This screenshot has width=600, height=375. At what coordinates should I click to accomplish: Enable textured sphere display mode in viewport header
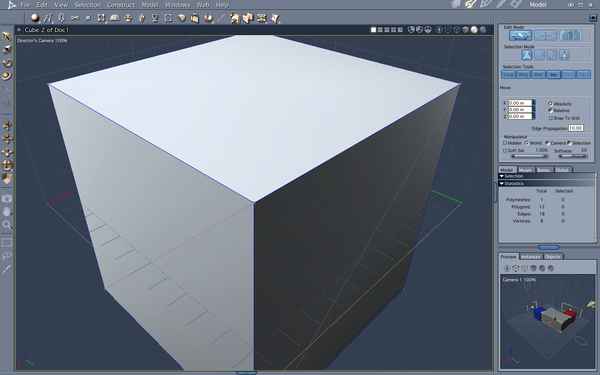483,29
